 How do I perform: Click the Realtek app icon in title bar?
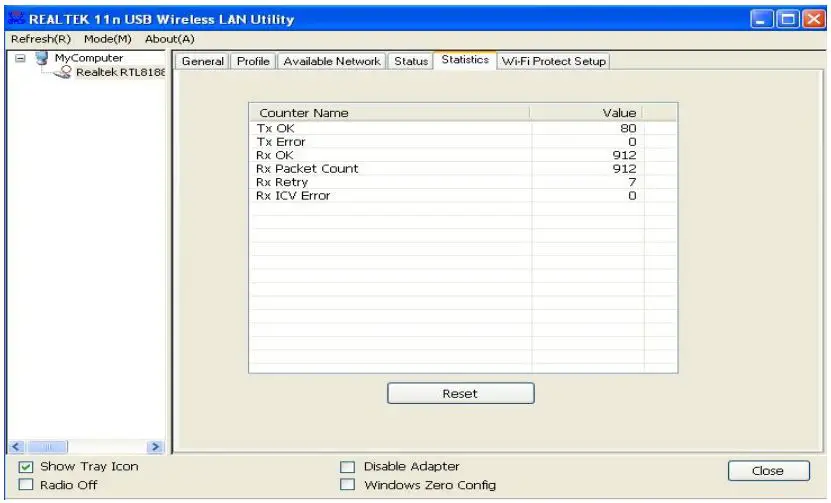(x=16, y=18)
